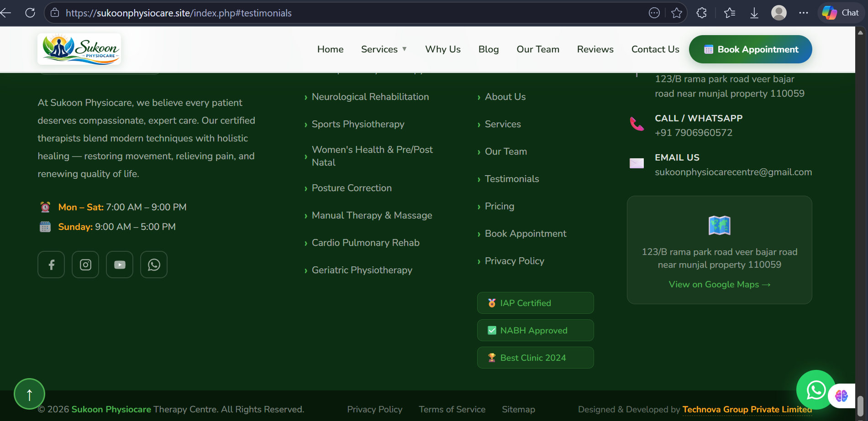Click the Terms of Service link
Image resolution: width=868 pixels, height=421 pixels.
[452, 410]
